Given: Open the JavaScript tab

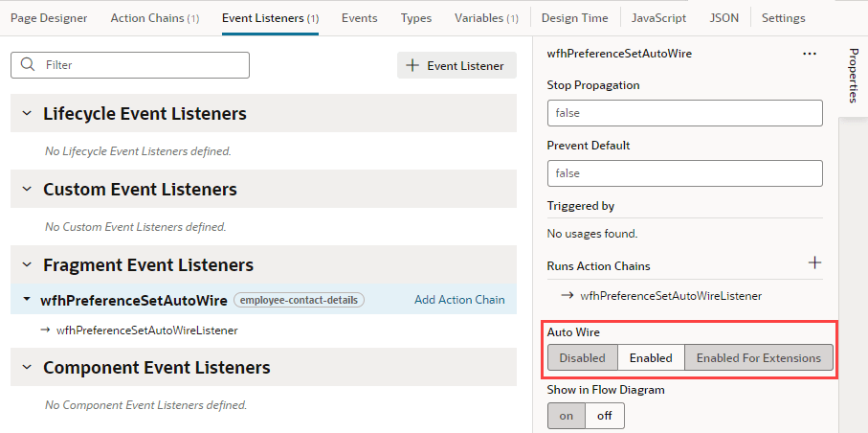Looking at the screenshot, I should coord(658,18).
